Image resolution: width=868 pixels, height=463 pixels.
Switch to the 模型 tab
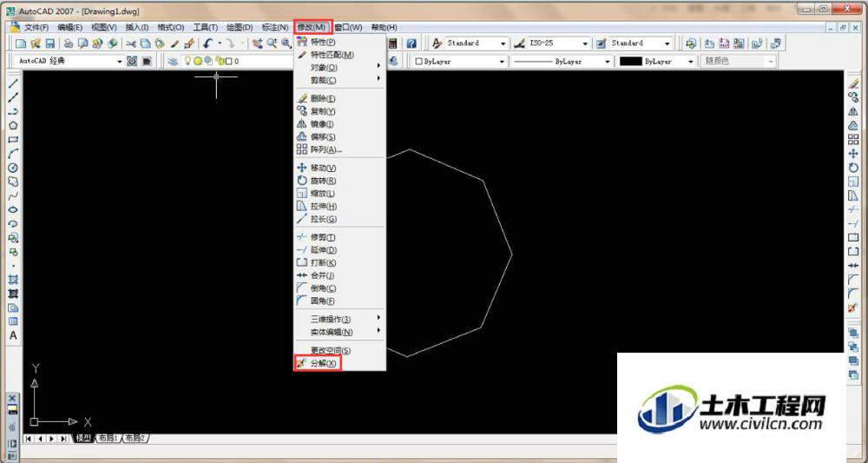(83, 438)
